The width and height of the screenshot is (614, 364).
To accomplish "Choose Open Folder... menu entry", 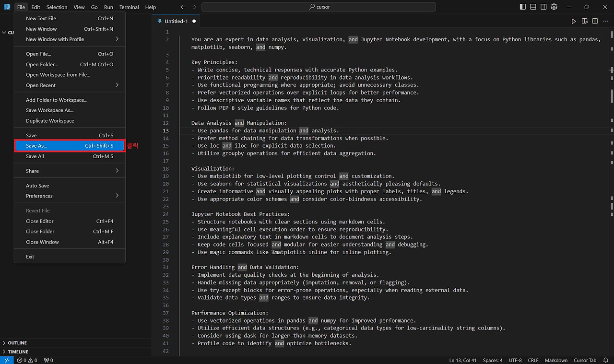I will point(70,65).
